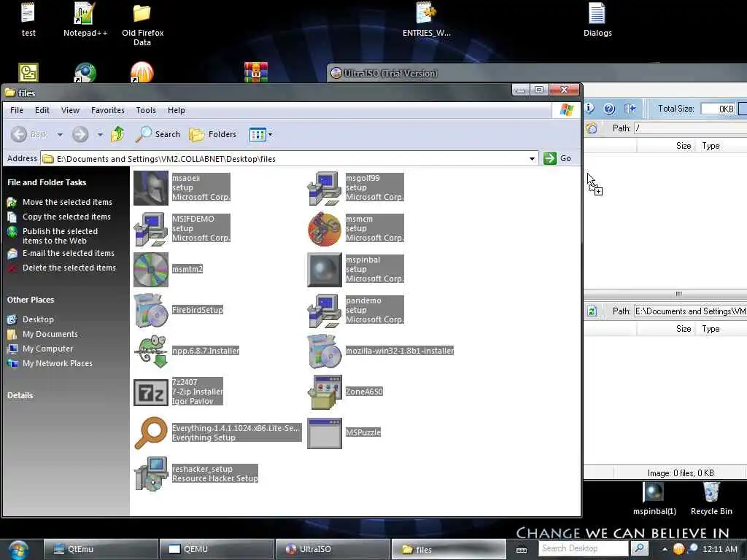Click the UltraISO help question-mark icon
Screen dimensions: 747x560
609,109
